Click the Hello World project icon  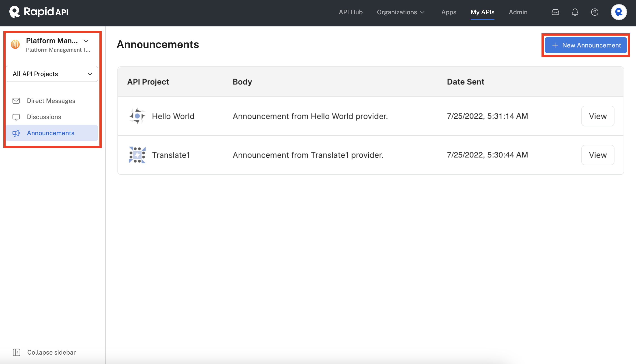tap(137, 116)
